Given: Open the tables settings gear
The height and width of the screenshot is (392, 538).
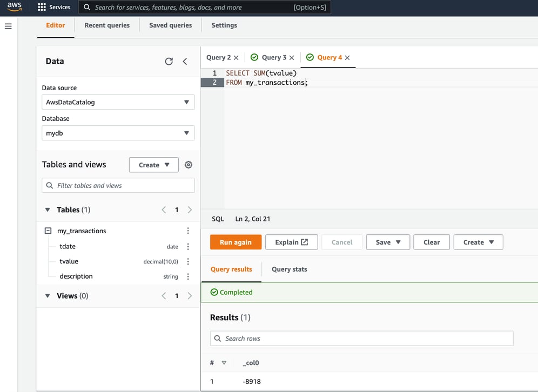Looking at the screenshot, I should [x=188, y=165].
